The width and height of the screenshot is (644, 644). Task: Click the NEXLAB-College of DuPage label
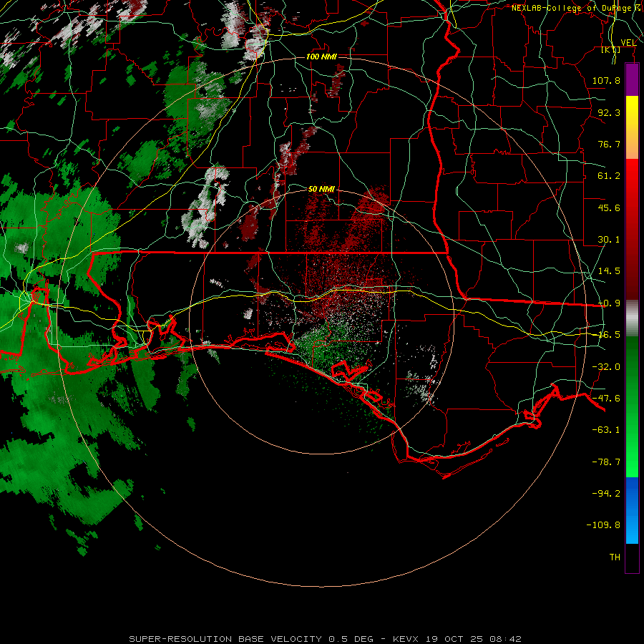(x=571, y=8)
